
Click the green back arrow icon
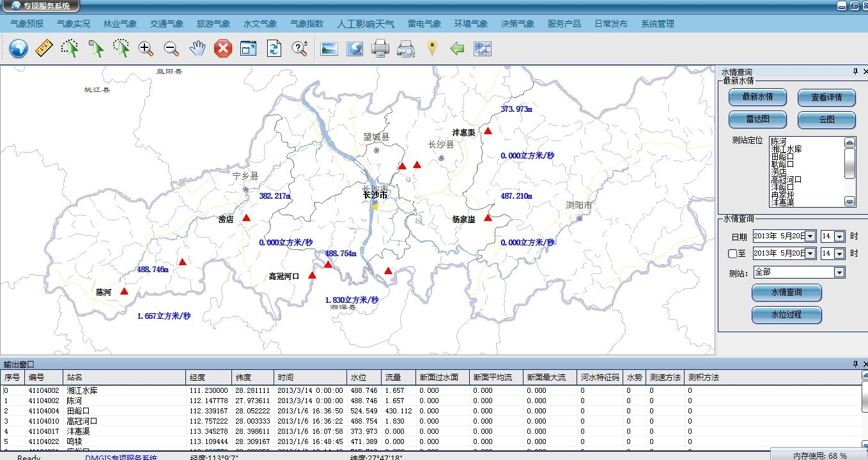click(456, 49)
